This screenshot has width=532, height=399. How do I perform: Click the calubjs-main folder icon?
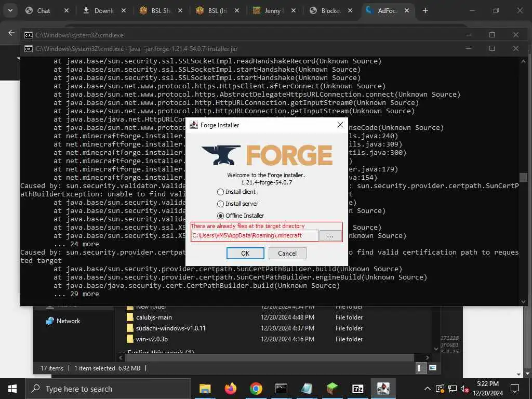point(129,317)
